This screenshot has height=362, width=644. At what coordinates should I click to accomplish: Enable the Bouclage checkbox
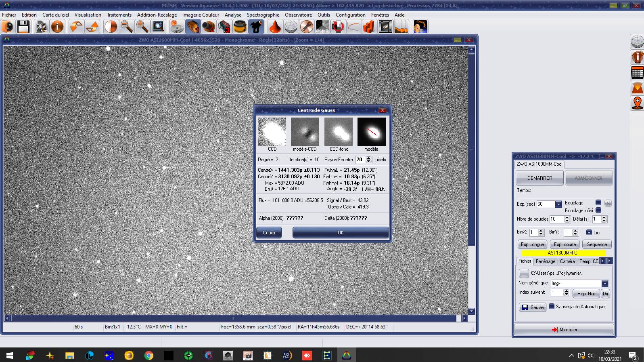pos(598,202)
